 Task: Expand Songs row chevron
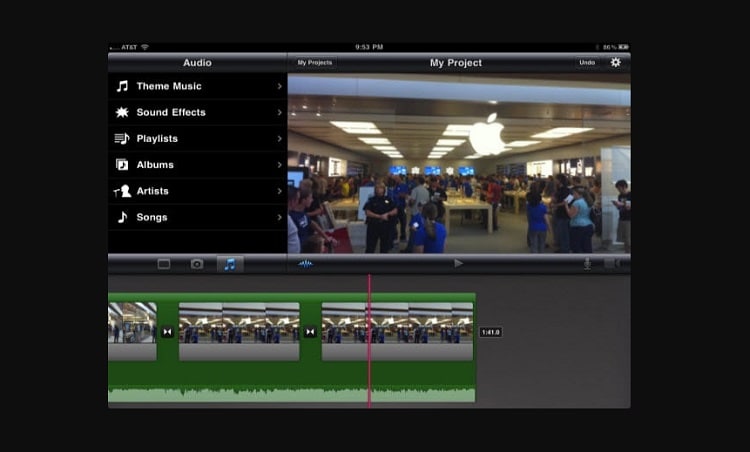click(x=279, y=217)
